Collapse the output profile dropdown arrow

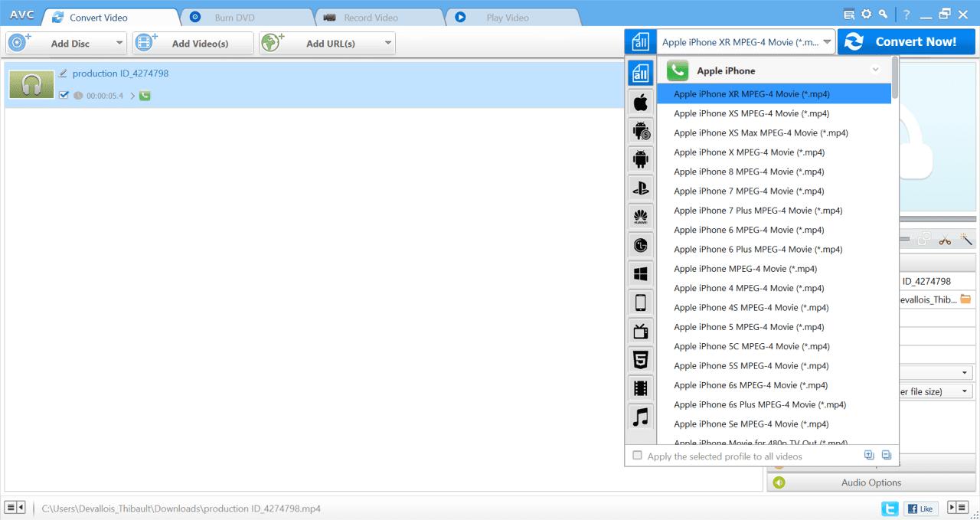coord(826,42)
